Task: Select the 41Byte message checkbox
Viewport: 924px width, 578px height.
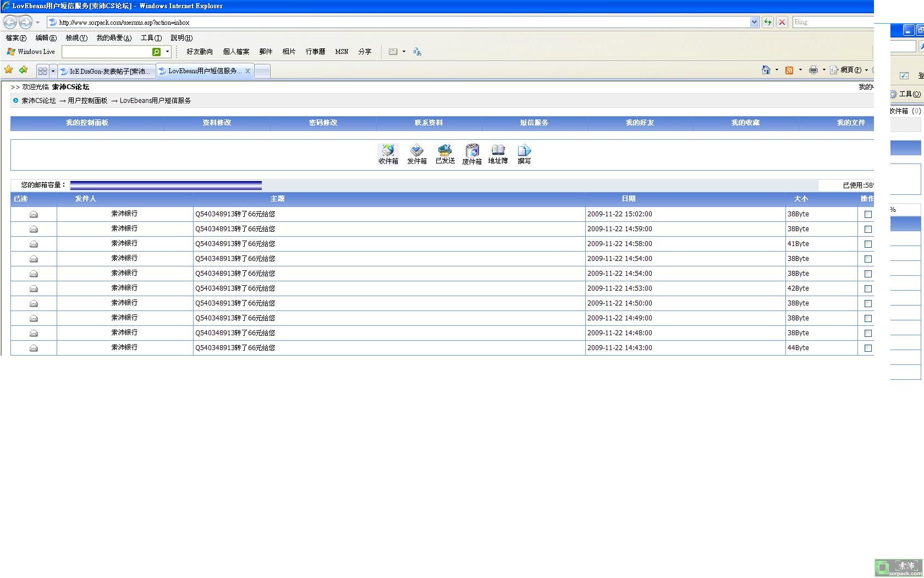Action: click(x=868, y=244)
